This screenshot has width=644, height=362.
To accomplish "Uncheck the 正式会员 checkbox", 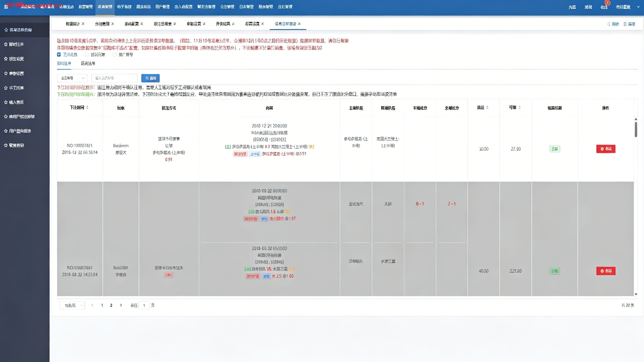I will point(59,54).
